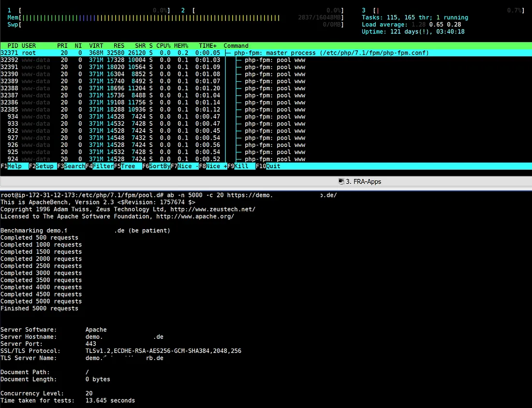Open the F6 SortBy menu

click(156, 166)
